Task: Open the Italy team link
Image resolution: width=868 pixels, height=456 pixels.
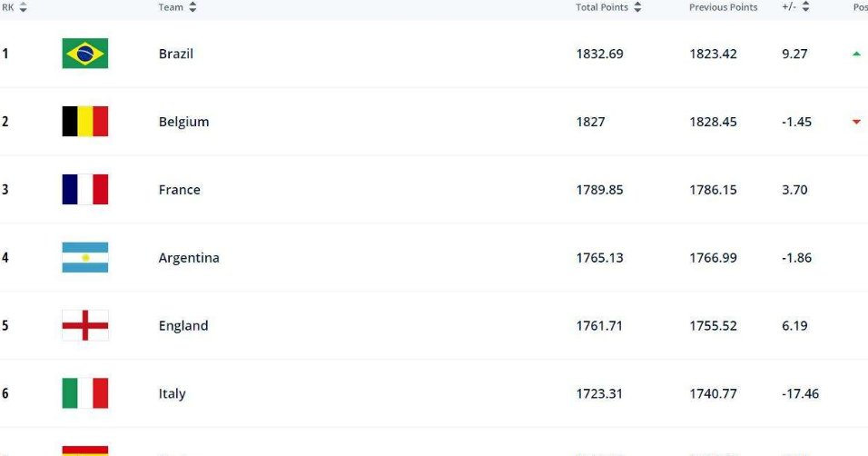Action: point(172,393)
